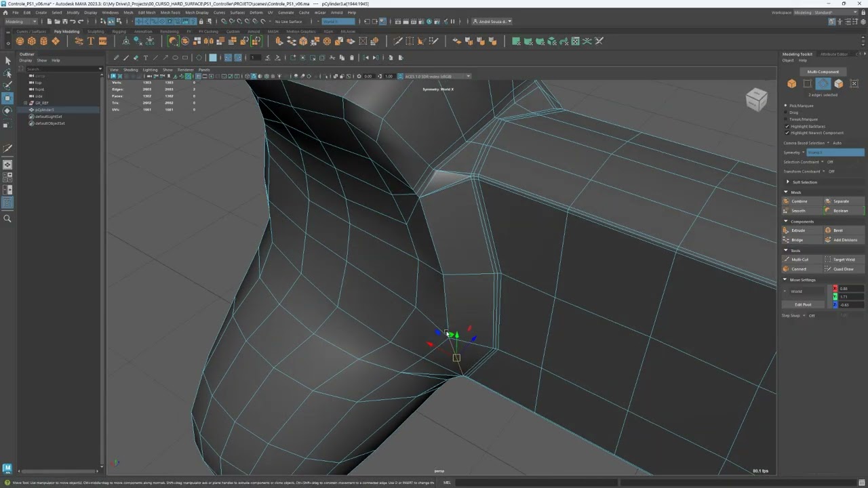Viewport: 868px width, 488px height.
Task: Collapse the Tools section
Action: [x=786, y=251]
